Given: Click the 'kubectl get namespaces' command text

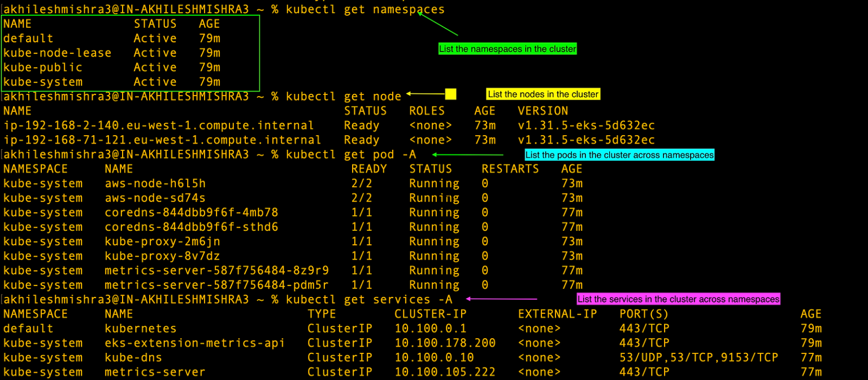Looking at the screenshot, I should click(366, 9).
